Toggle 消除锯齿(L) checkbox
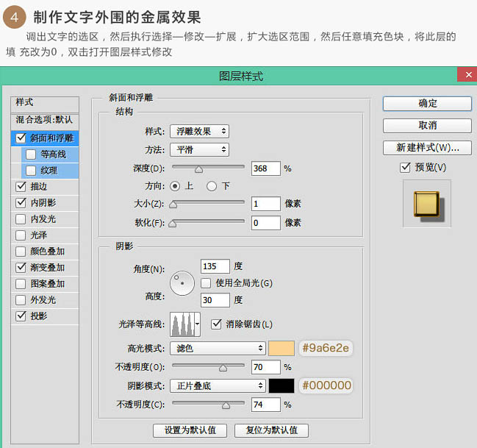The width and height of the screenshot is (477, 448). coord(216,324)
